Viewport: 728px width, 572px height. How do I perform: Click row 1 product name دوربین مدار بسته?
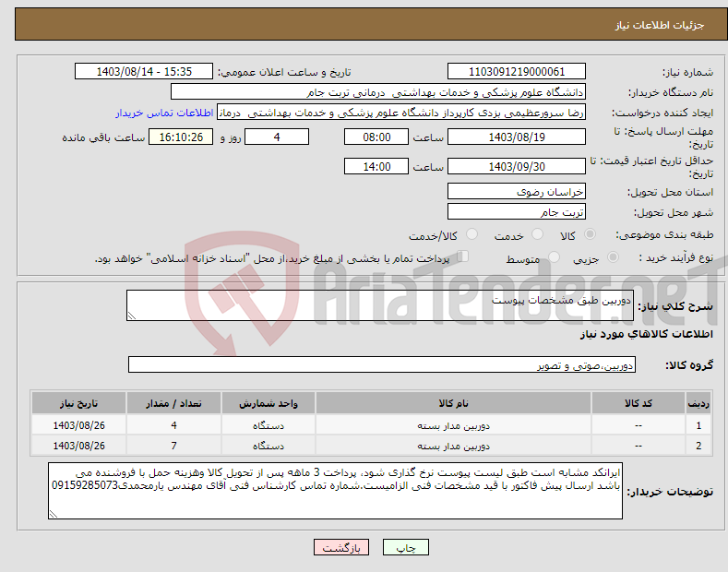click(x=453, y=425)
